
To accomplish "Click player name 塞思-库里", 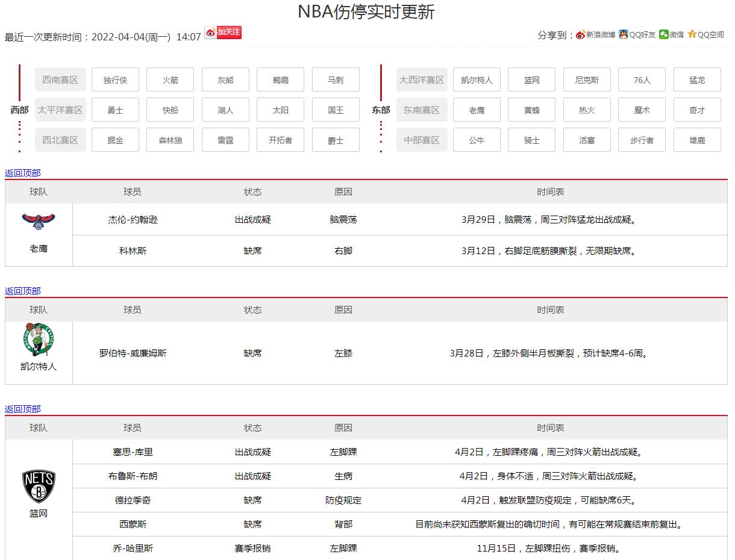I will click(133, 452).
